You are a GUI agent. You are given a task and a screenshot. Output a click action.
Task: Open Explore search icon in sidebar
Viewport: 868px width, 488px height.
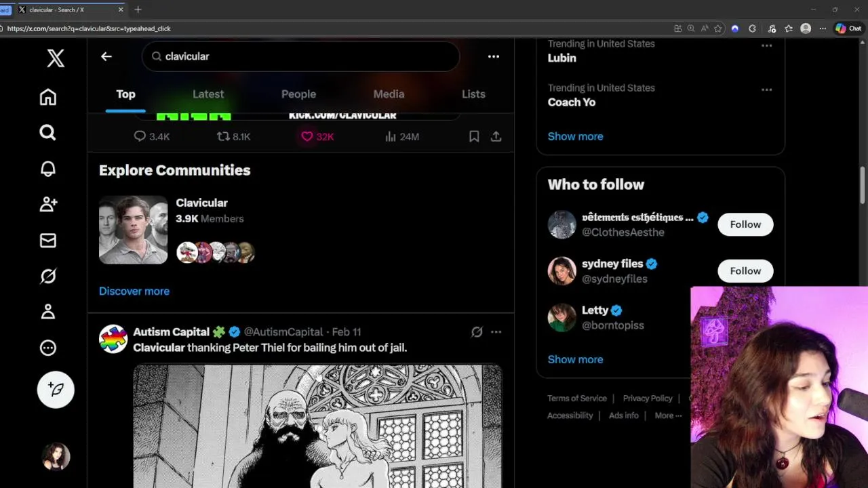tap(47, 133)
